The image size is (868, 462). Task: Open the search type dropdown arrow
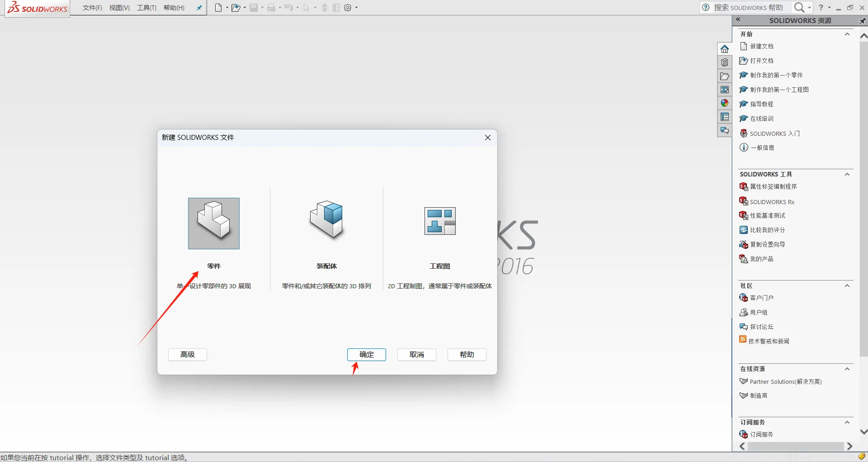(809, 7)
